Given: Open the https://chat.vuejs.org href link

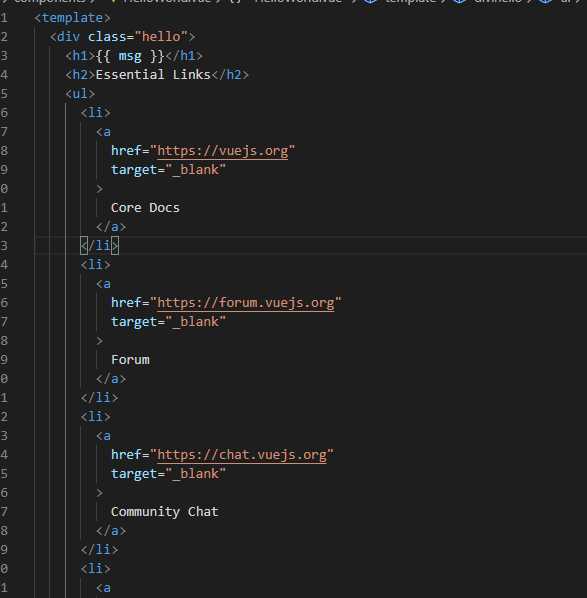Looking at the screenshot, I should (x=242, y=455).
